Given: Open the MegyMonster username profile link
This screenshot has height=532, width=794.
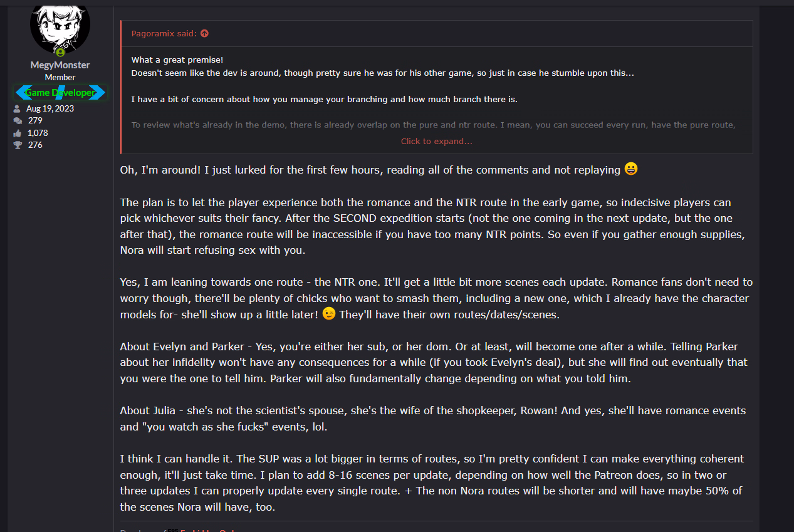Looking at the screenshot, I should [x=60, y=65].
